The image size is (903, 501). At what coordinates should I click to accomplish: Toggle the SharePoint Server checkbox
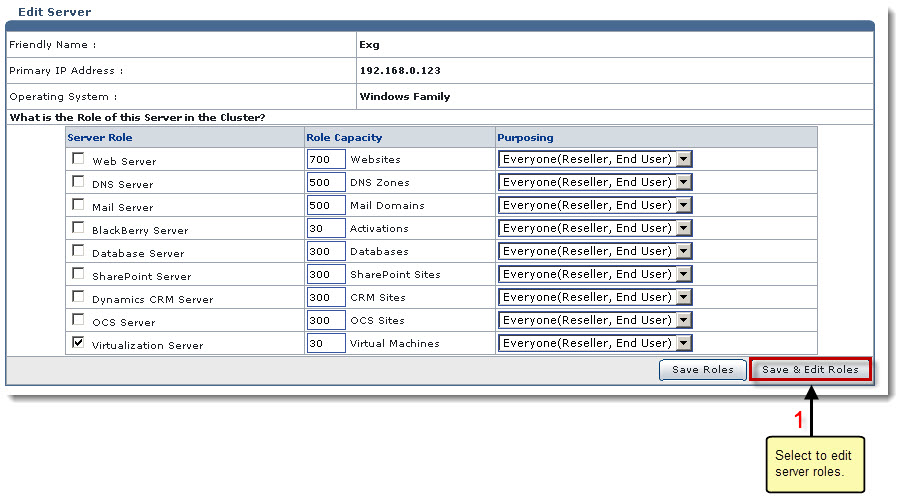[x=78, y=274]
